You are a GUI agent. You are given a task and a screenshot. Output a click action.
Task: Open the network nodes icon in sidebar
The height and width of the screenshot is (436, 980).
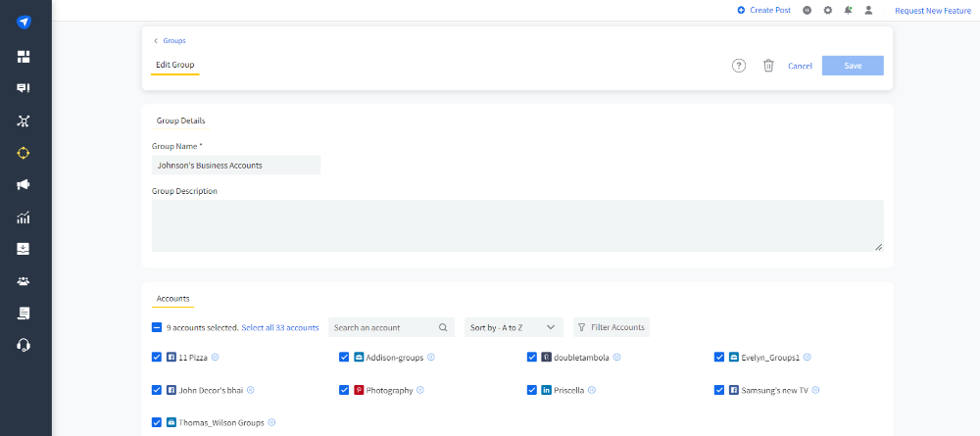point(24,121)
